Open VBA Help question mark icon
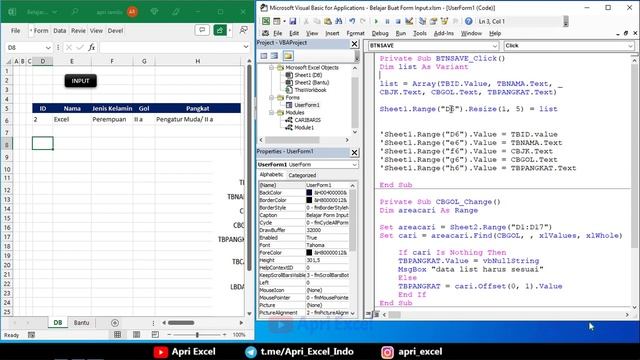This screenshot has width=640, height=360. 469,21
